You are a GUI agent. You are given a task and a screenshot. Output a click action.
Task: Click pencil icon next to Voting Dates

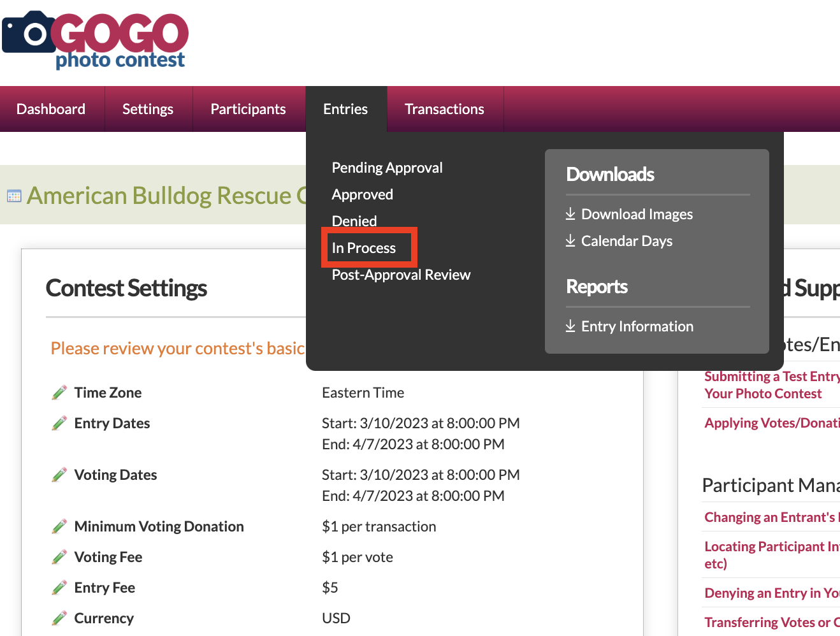pyautogui.click(x=59, y=475)
